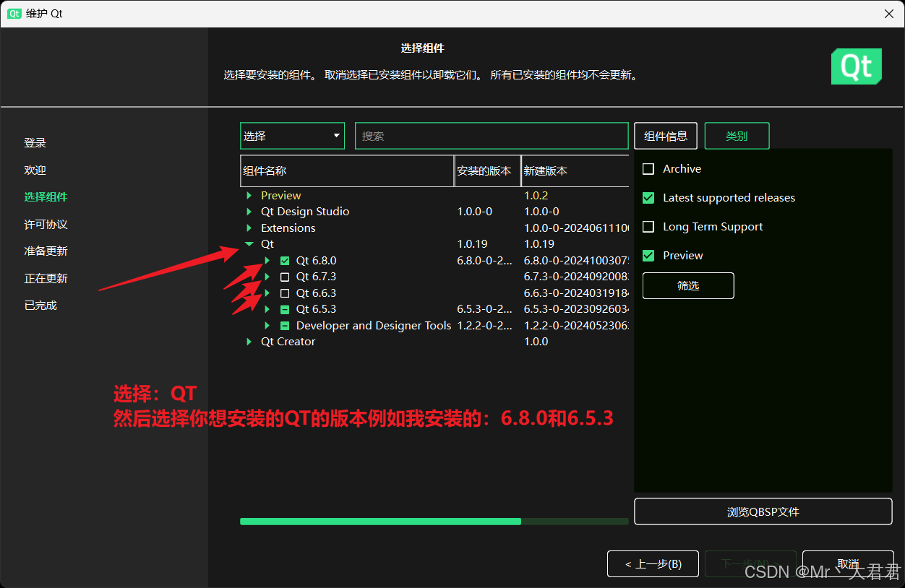Click new version 1.0.2 of Preview
This screenshot has width=905, height=588.
click(536, 196)
